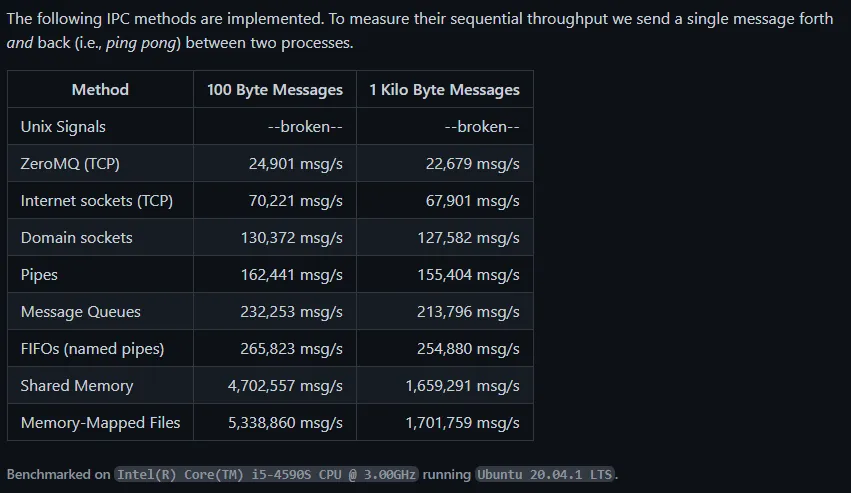Click the Internet sockets (TCP) cell
Screen dimensions: 851x493
coord(97,201)
